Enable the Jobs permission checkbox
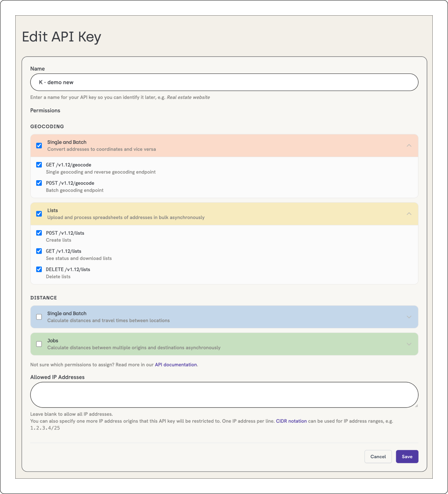This screenshot has width=448, height=494. click(39, 344)
